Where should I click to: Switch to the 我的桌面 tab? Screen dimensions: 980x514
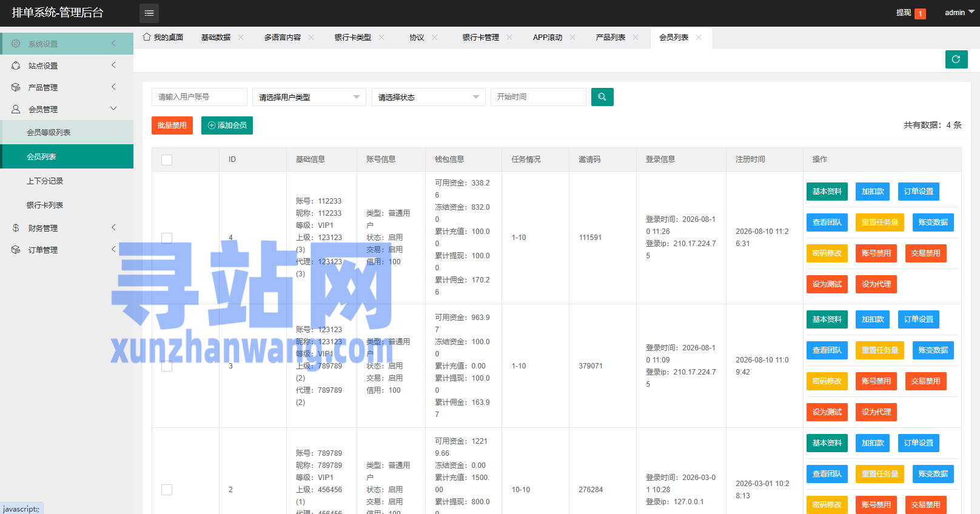pos(163,38)
